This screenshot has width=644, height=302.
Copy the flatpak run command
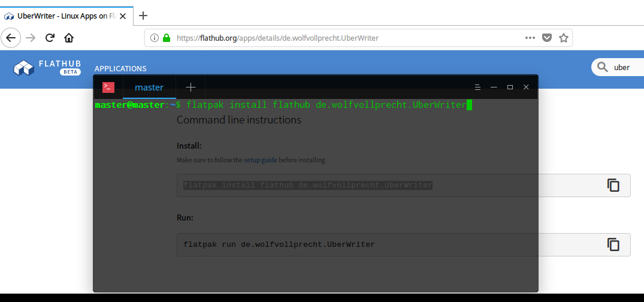pyautogui.click(x=613, y=244)
